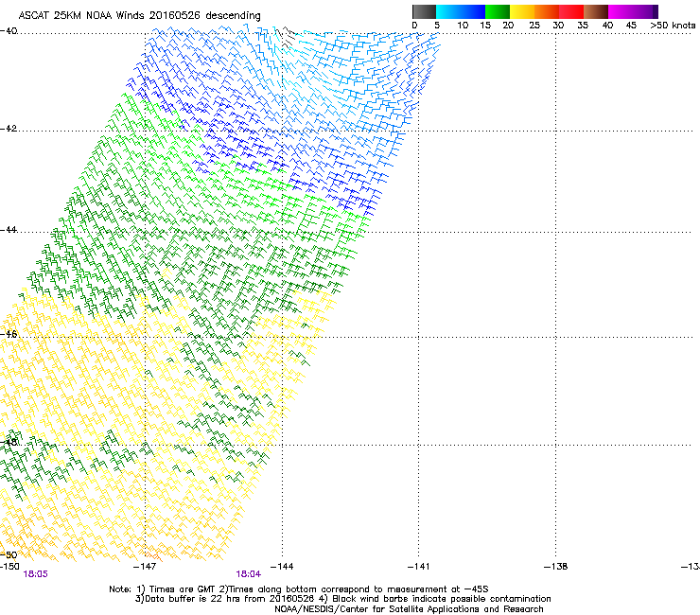700x615 pixels.
Task: Click the -40 latitude axis label
Action: pos(9,31)
